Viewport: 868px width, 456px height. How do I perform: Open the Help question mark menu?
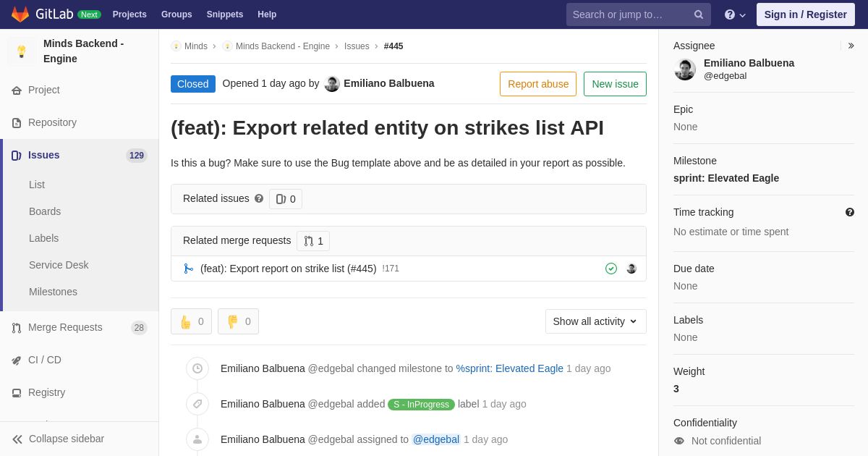735,14
